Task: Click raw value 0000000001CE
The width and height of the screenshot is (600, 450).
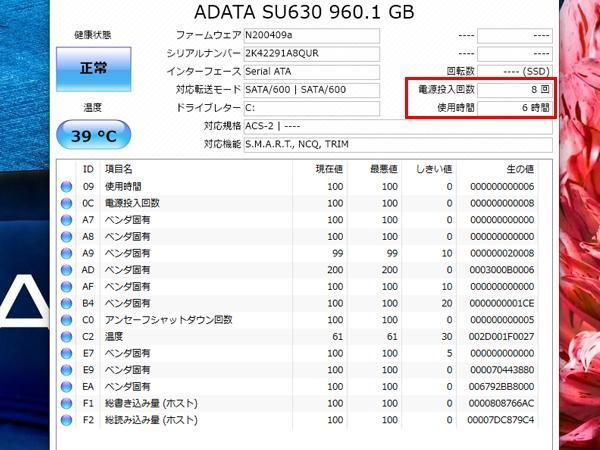Action: (x=502, y=303)
